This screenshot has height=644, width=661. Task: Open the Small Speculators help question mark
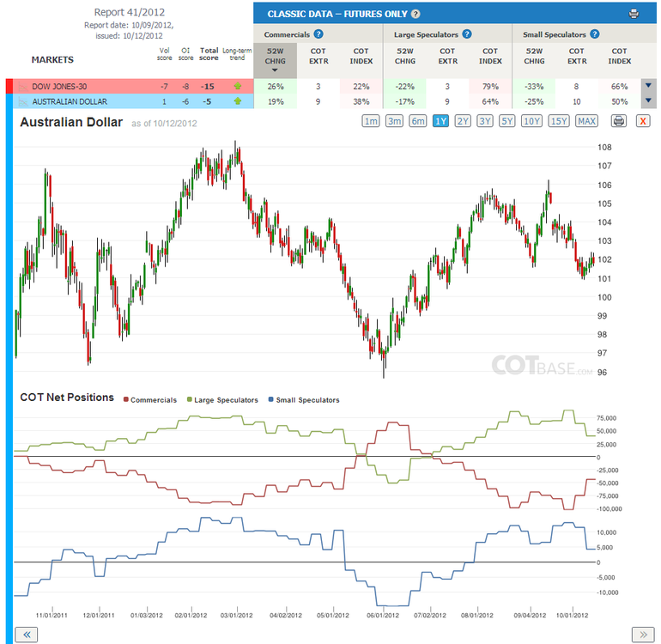[x=594, y=34]
